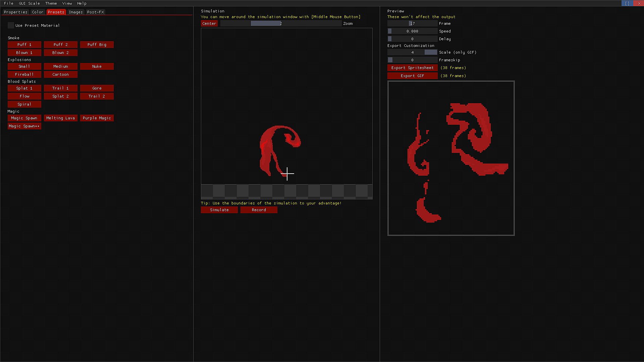Select the Melting Lava magic preset
Viewport: 644px width, 362px height.
coord(60,118)
